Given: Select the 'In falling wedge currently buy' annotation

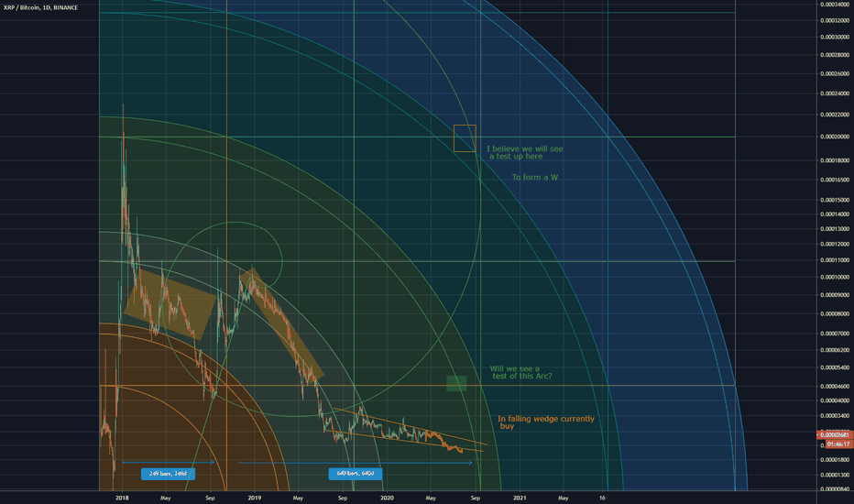Looking at the screenshot, I should click(546, 422).
